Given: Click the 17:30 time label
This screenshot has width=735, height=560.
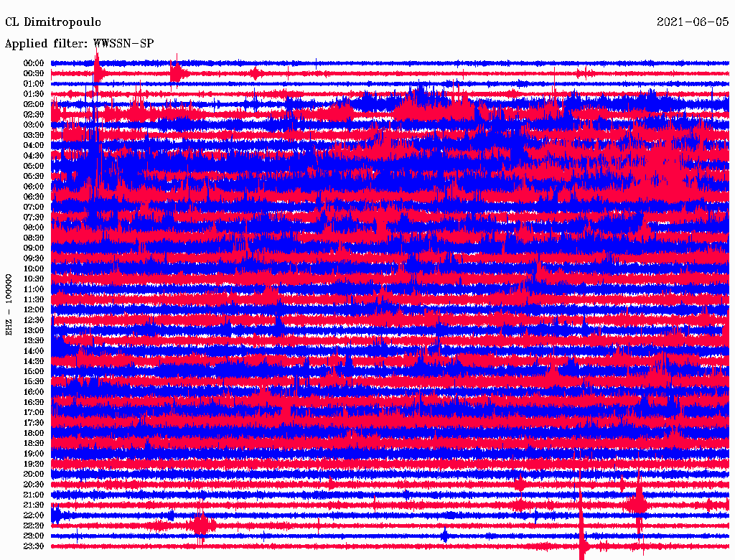Looking at the screenshot, I should coord(34,423).
